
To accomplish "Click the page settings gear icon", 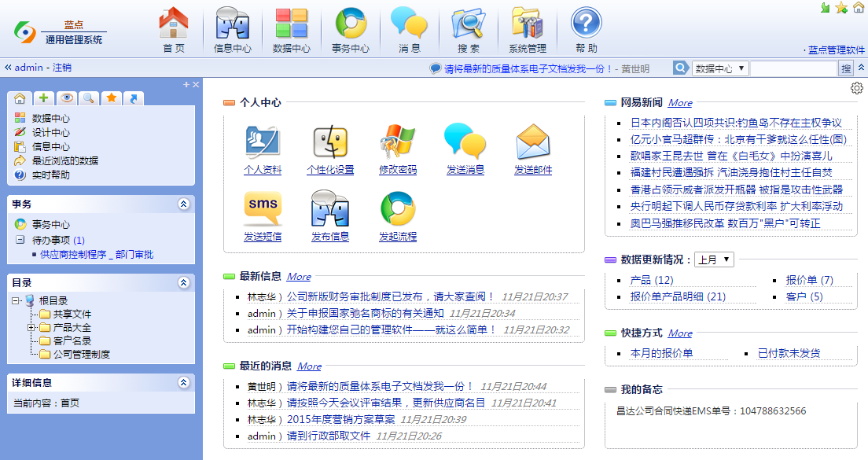I will coord(857,88).
